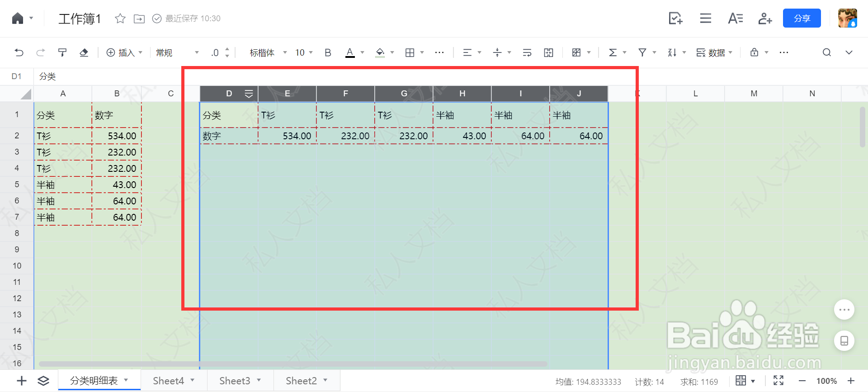
Task: Zoom in with the plus button
Action: pyautogui.click(x=851, y=381)
